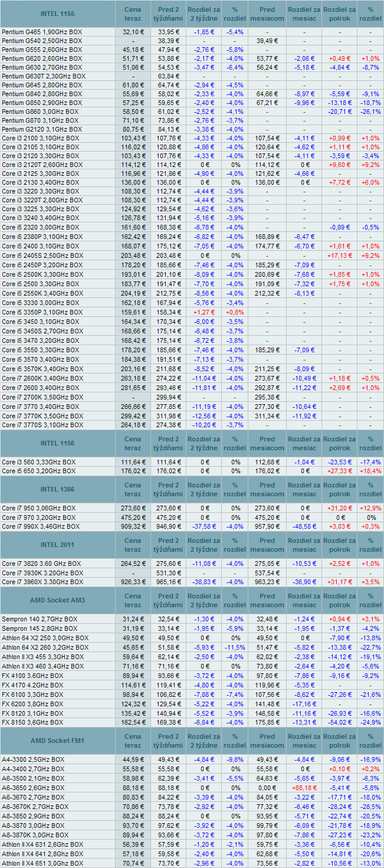Screen dimensions: 384x868
Task: Click the -54,02 € half-year value for FX 8150
Action: click(x=340, y=723)
